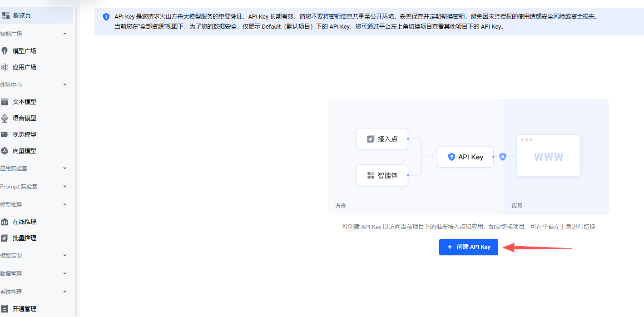Collapse the 体验中心 section
Screen dimensions: 644x317
click(x=65, y=85)
